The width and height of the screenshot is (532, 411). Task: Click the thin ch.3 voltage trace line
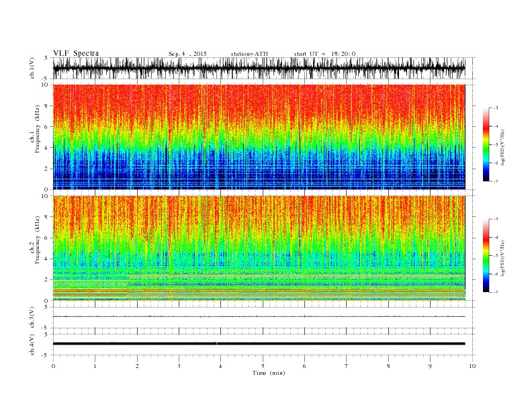(259, 316)
